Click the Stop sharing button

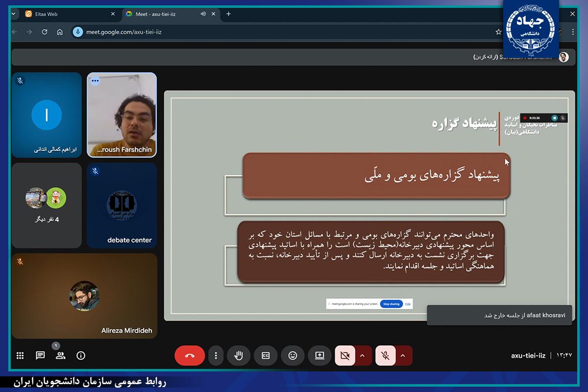(x=391, y=304)
